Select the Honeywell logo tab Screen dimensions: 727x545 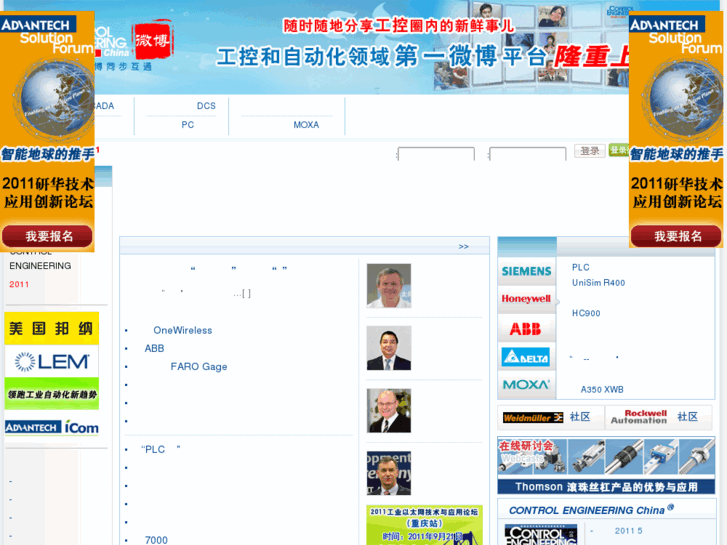[x=526, y=299]
